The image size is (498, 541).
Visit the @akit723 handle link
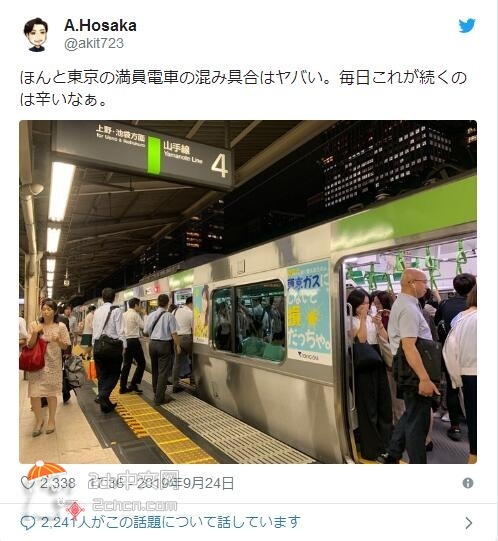tap(94, 43)
